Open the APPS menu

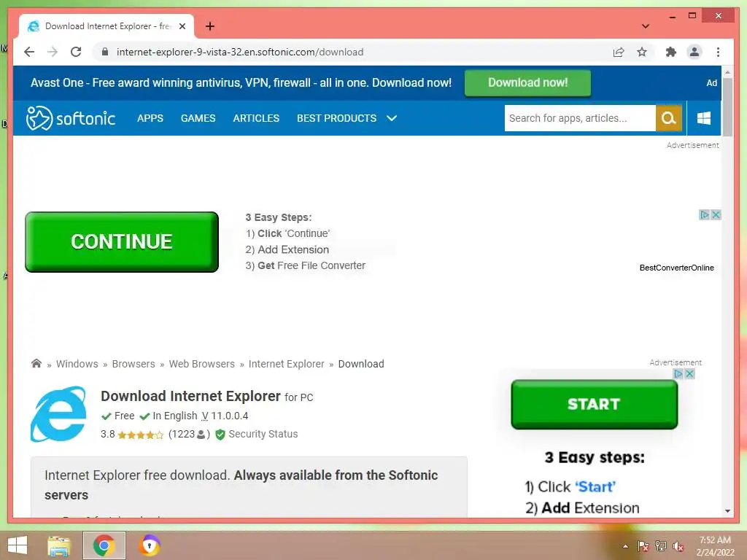150,118
